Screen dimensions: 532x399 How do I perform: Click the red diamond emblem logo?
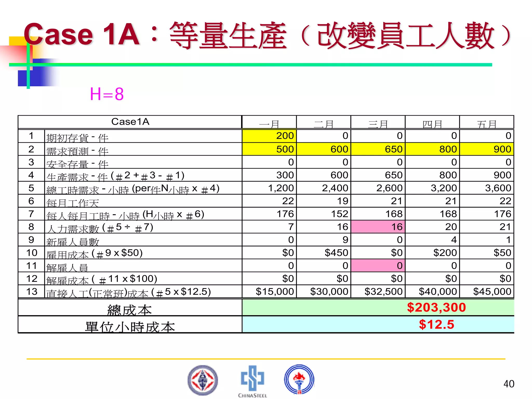(203, 380)
